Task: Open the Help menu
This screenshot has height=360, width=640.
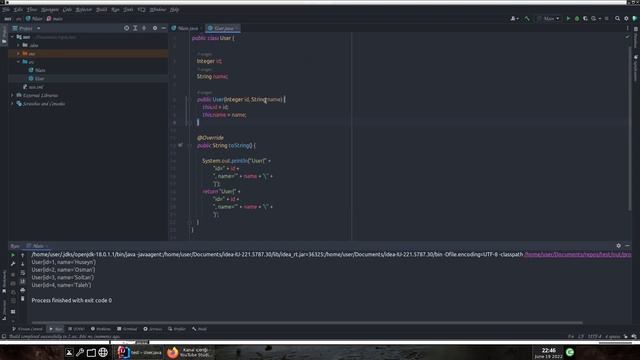Action: pos(174,9)
